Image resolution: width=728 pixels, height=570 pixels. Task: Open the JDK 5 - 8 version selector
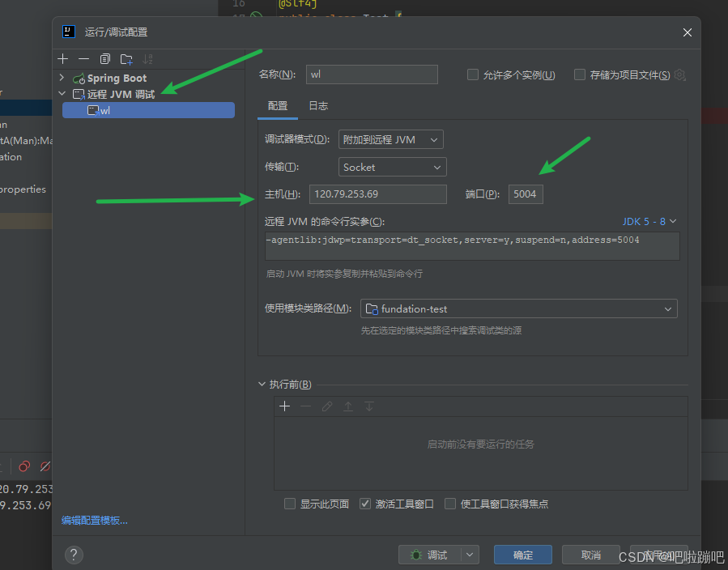point(649,221)
